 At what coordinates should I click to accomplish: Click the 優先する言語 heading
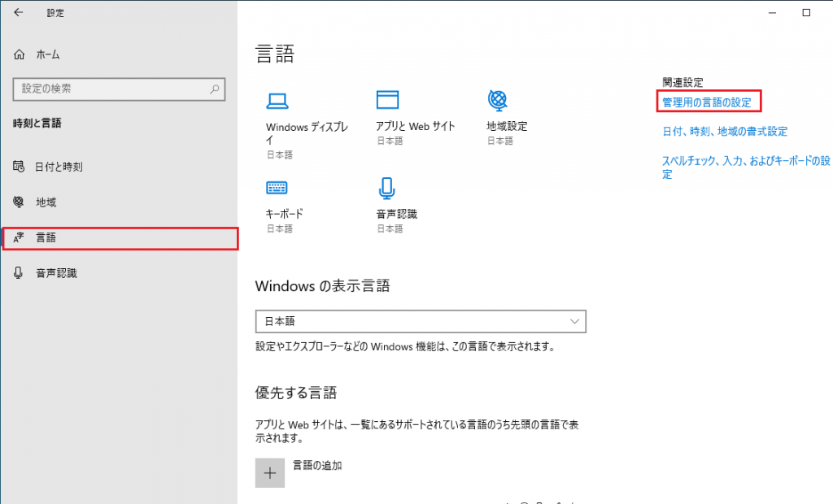pyautogui.click(x=296, y=393)
